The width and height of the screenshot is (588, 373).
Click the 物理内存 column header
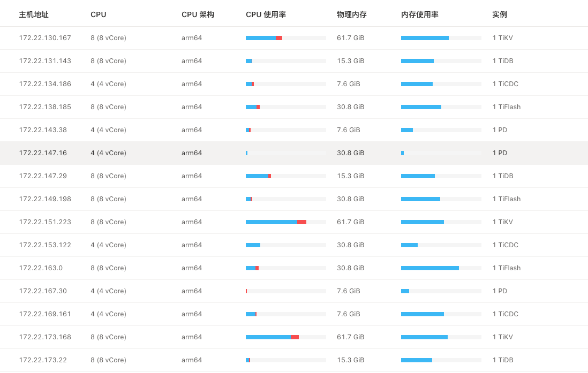click(352, 14)
